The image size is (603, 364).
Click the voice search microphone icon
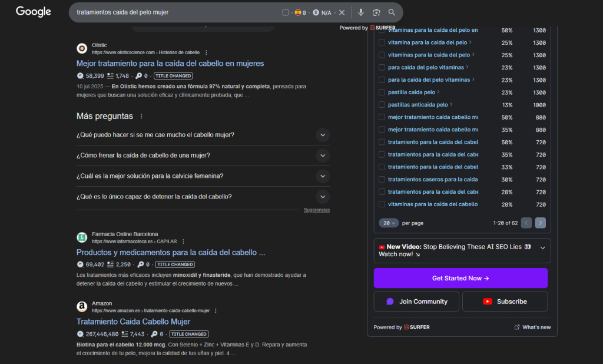click(x=361, y=12)
